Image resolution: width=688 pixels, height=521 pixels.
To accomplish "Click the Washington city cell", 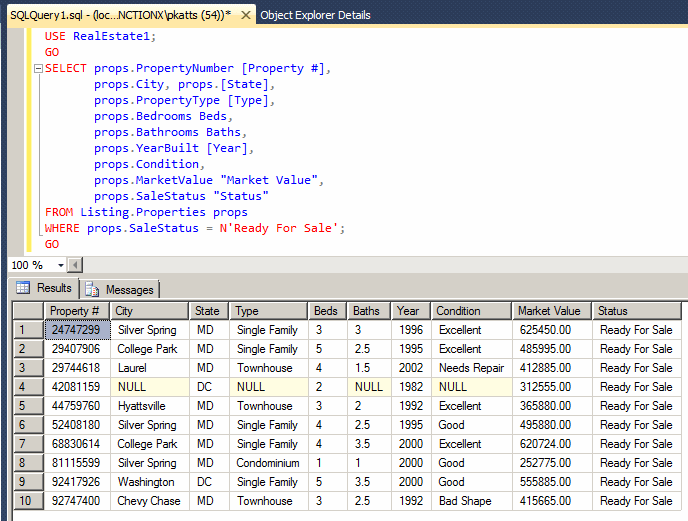I will pyautogui.click(x=150, y=482).
